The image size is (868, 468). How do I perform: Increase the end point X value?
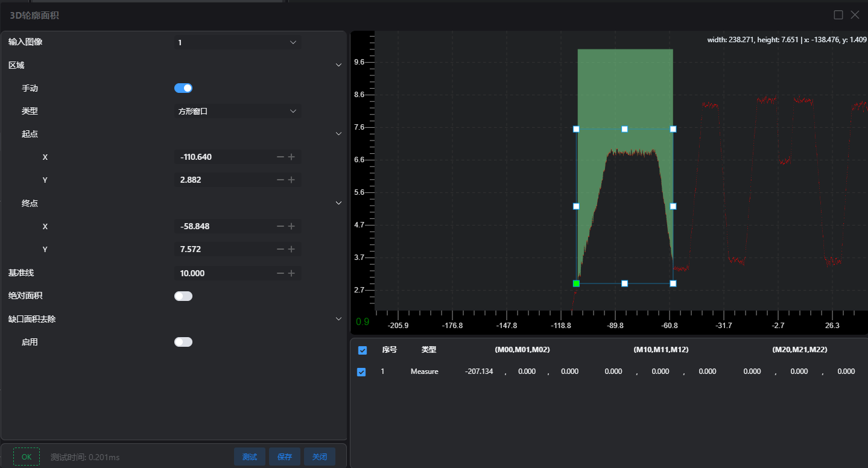click(x=291, y=226)
